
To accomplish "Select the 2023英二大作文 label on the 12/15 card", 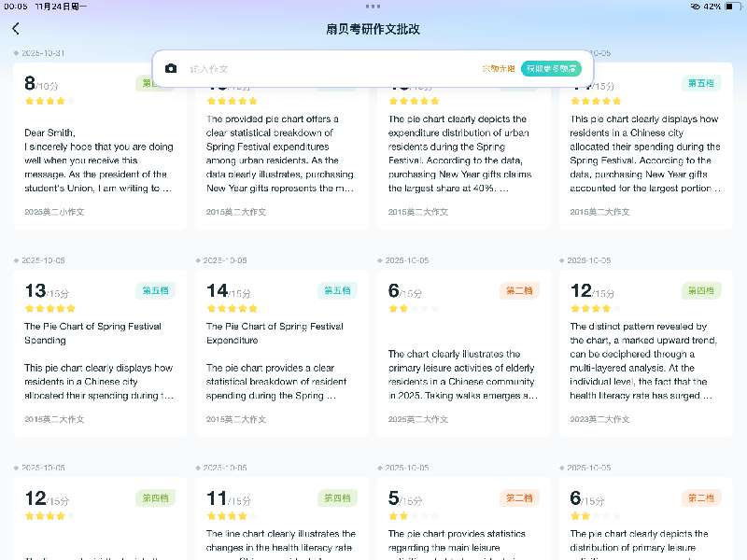I will click(x=601, y=419).
